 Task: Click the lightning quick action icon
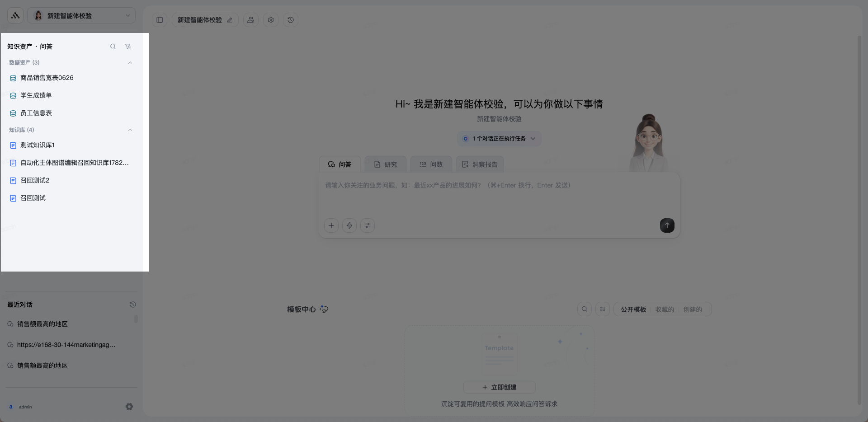click(349, 225)
